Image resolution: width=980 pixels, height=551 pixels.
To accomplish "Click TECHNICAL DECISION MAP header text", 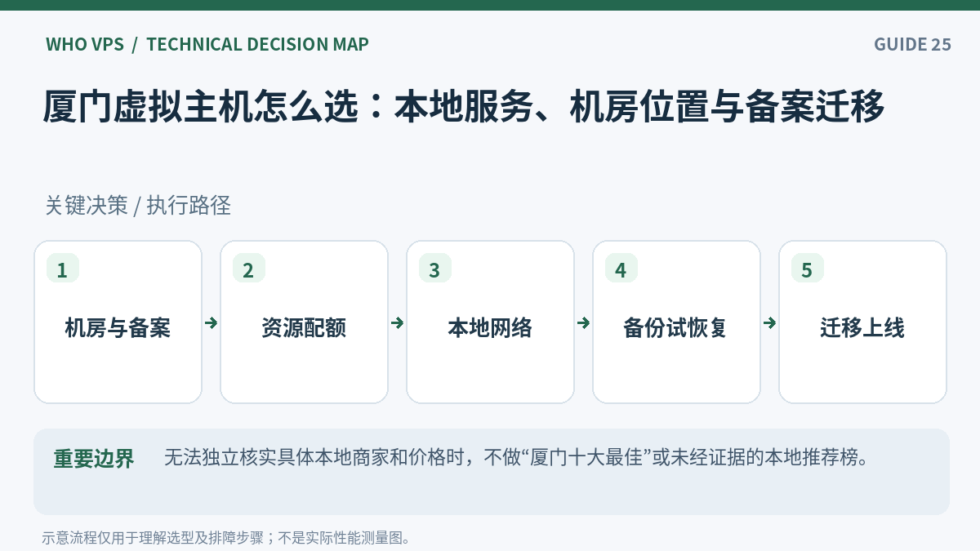I will pos(257,44).
